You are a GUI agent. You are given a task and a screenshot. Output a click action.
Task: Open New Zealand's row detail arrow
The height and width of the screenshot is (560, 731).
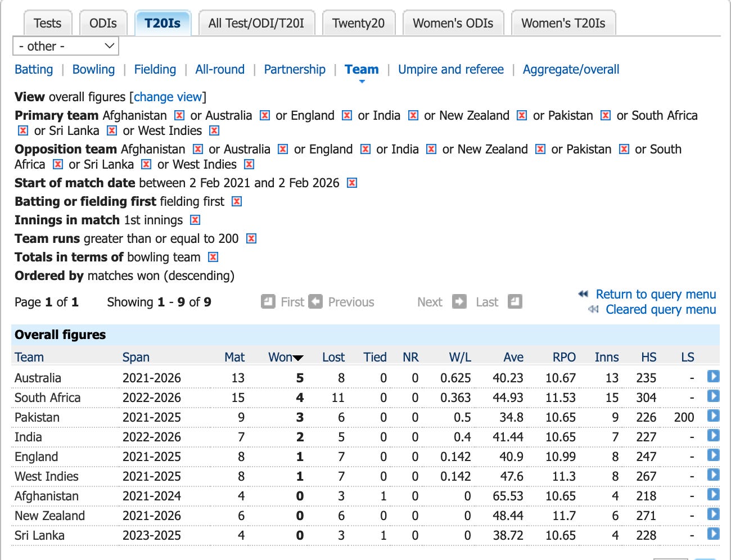point(714,514)
